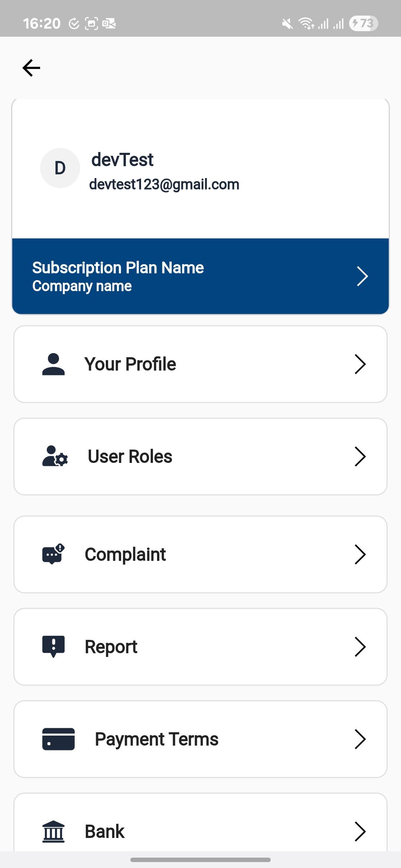401x868 pixels.
Task: Open Complaint using its right chevron
Action: click(x=360, y=554)
